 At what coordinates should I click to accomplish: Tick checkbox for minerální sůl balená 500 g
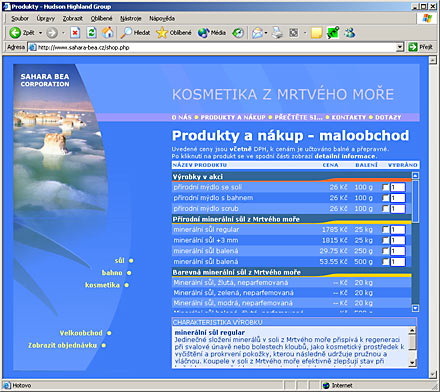(386, 262)
